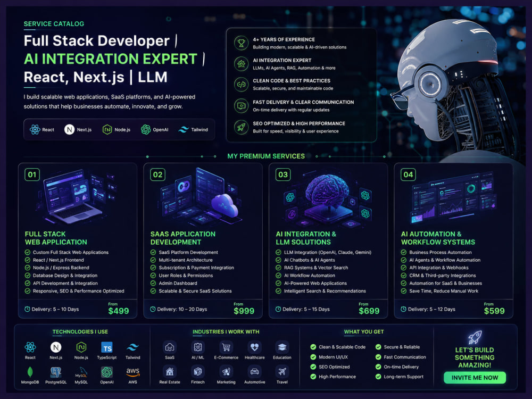532x399 pixels.
Task: Click the cloud illustration on SaaS card
Action: coord(225,205)
